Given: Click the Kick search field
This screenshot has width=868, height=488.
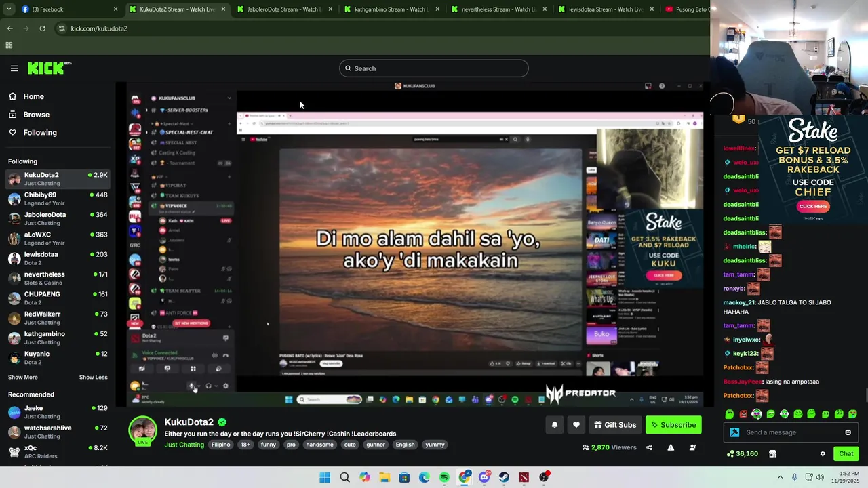Looking at the screenshot, I should tap(434, 68).
